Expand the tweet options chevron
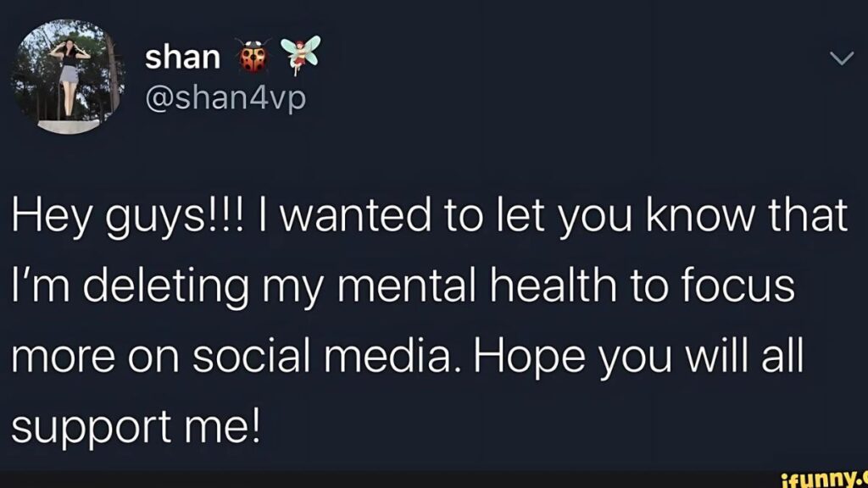This screenshot has height=488, width=868. [x=842, y=58]
